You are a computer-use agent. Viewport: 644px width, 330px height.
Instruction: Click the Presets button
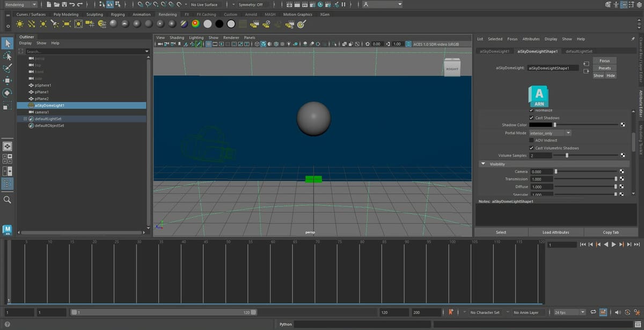pos(604,68)
